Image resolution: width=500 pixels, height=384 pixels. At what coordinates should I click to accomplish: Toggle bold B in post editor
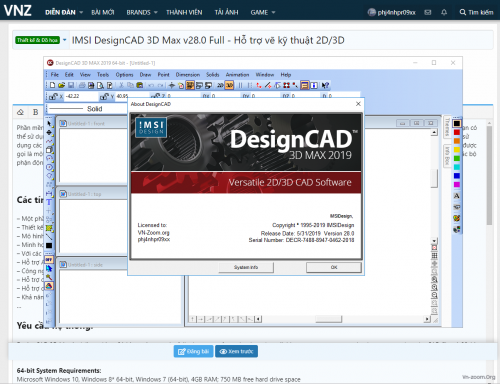click(35, 112)
